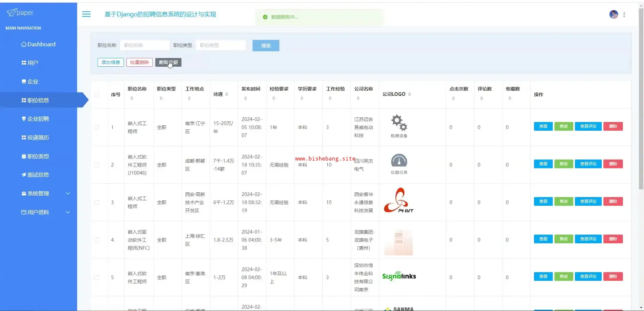The width and height of the screenshot is (644, 311).
Task: Click the 机械设备 gear logo image
Action: click(399, 123)
